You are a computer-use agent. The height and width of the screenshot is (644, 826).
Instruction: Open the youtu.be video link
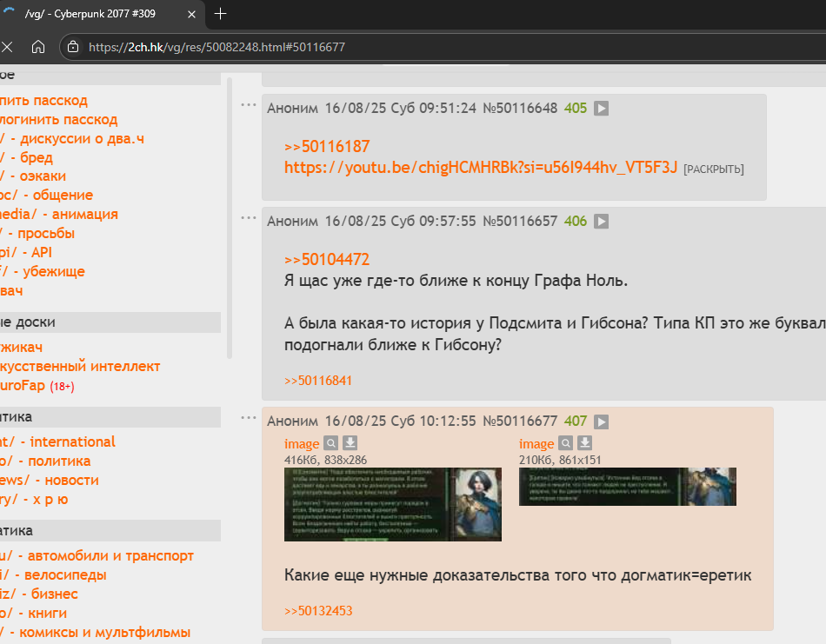pos(480,167)
